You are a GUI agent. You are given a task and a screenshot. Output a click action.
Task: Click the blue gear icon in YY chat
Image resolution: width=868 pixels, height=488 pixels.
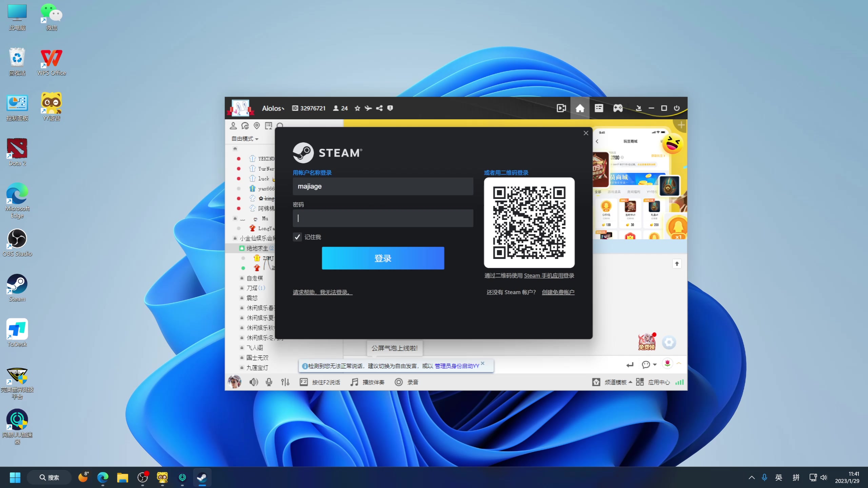[669, 342]
